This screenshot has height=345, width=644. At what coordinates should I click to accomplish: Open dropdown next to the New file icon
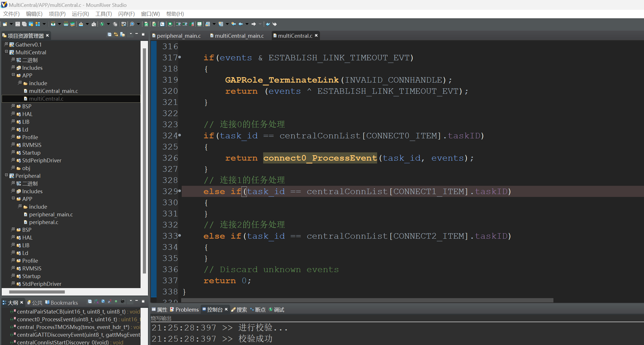point(11,24)
